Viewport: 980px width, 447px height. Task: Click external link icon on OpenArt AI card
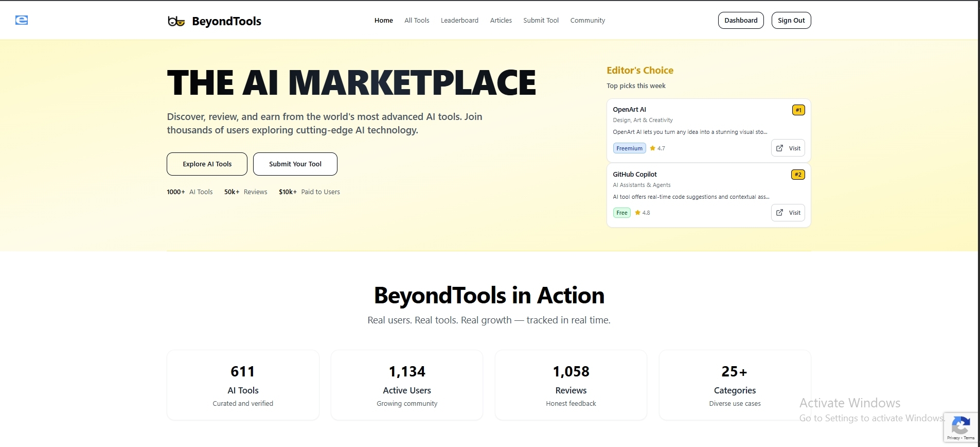[779, 148]
